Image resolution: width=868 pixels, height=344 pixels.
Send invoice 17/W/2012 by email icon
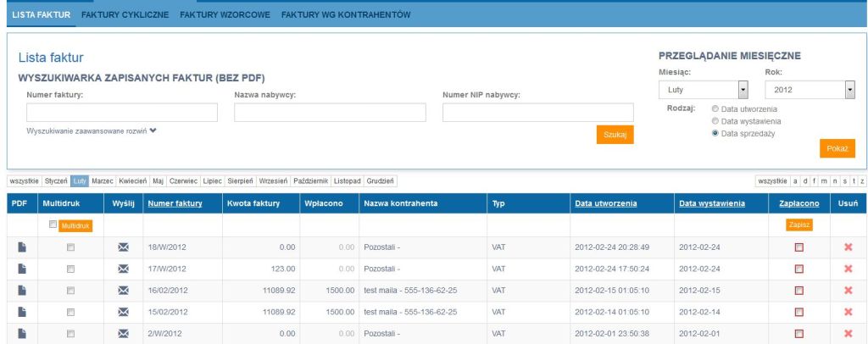point(124,269)
